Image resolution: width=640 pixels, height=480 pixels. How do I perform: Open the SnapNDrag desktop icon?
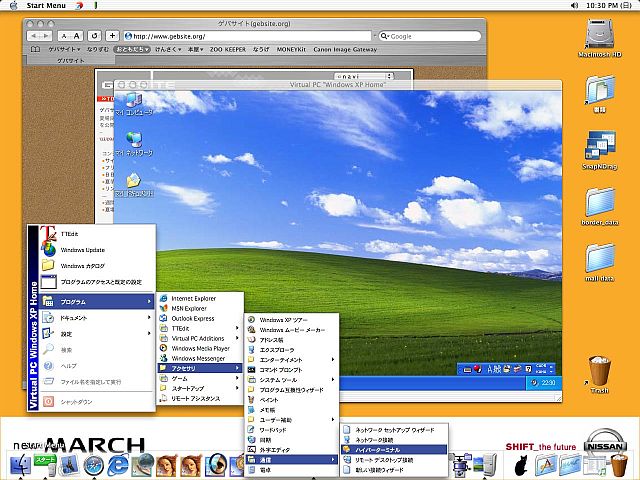[600, 148]
